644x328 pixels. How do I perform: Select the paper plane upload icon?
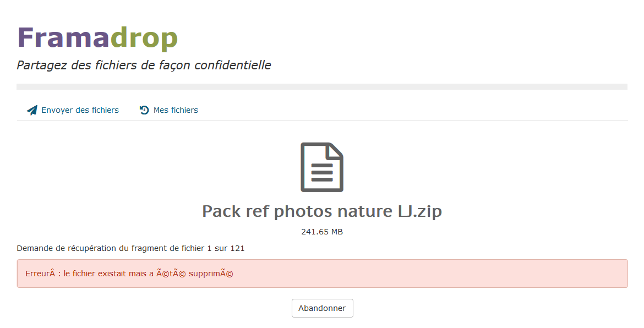pos(32,110)
